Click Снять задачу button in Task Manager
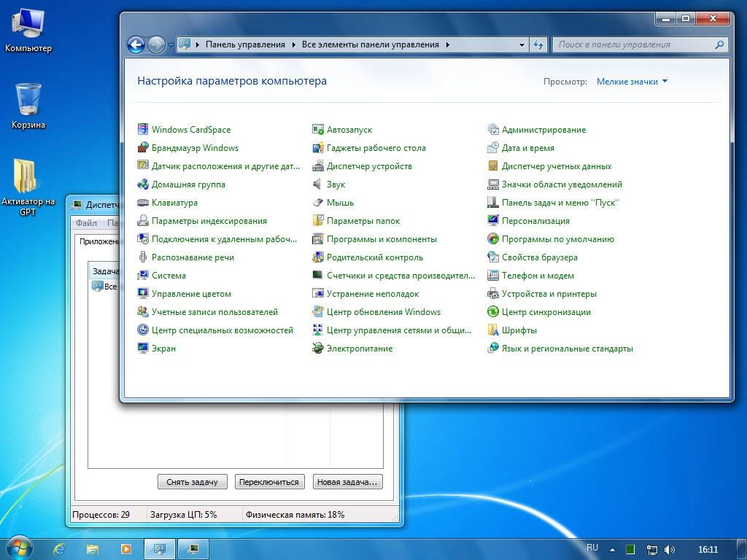The height and width of the screenshot is (560, 747). (x=192, y=482)
